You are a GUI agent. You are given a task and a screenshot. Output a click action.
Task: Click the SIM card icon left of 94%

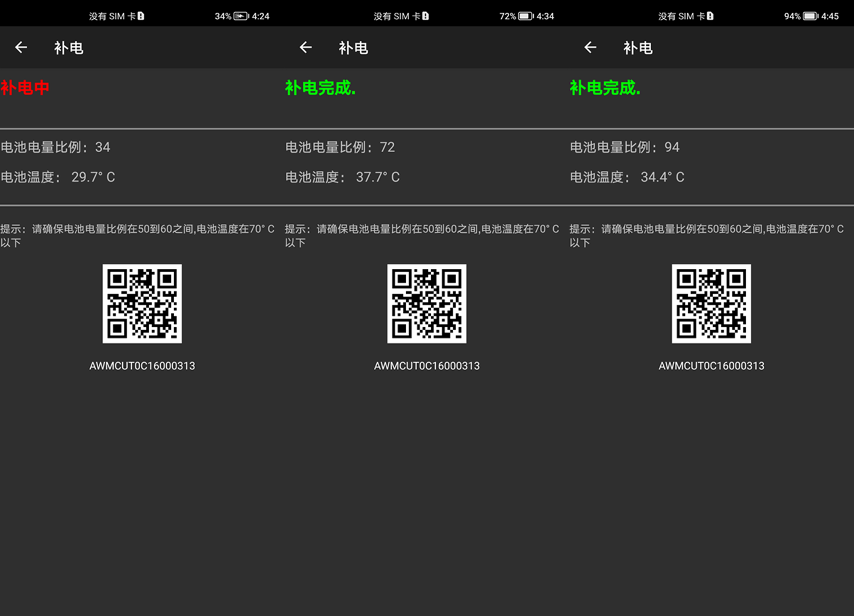710,16
